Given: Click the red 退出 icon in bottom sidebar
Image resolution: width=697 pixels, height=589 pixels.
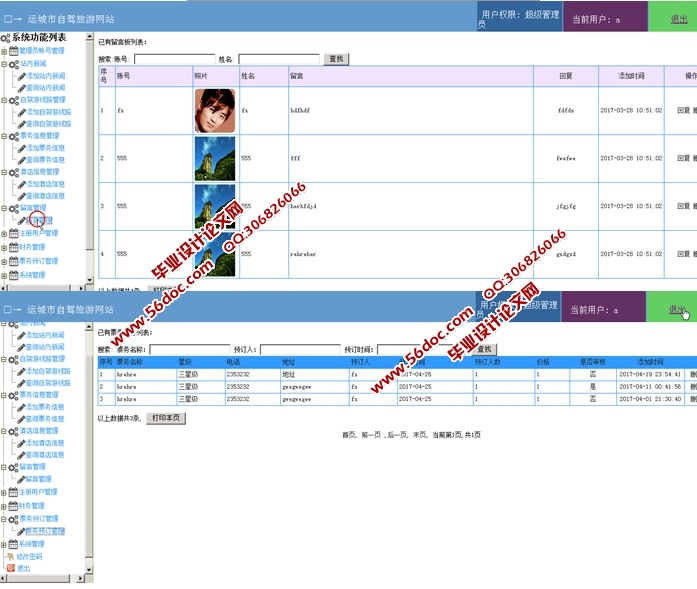Looking at the screenshot, I should 11,568.
